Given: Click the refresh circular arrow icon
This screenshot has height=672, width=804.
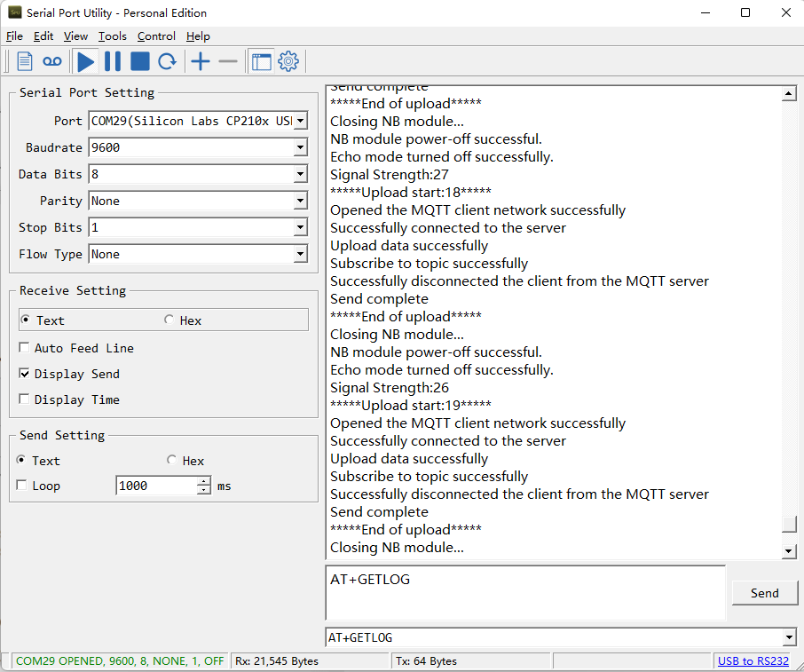Looking at the screenshot, I should coord(167,61).
